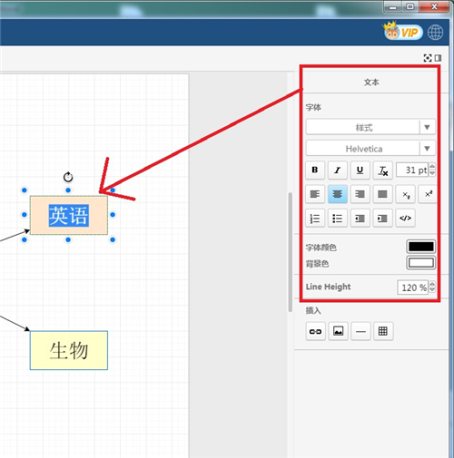Insert a table from the insert section
454x458 pixels.
point(383,331)
